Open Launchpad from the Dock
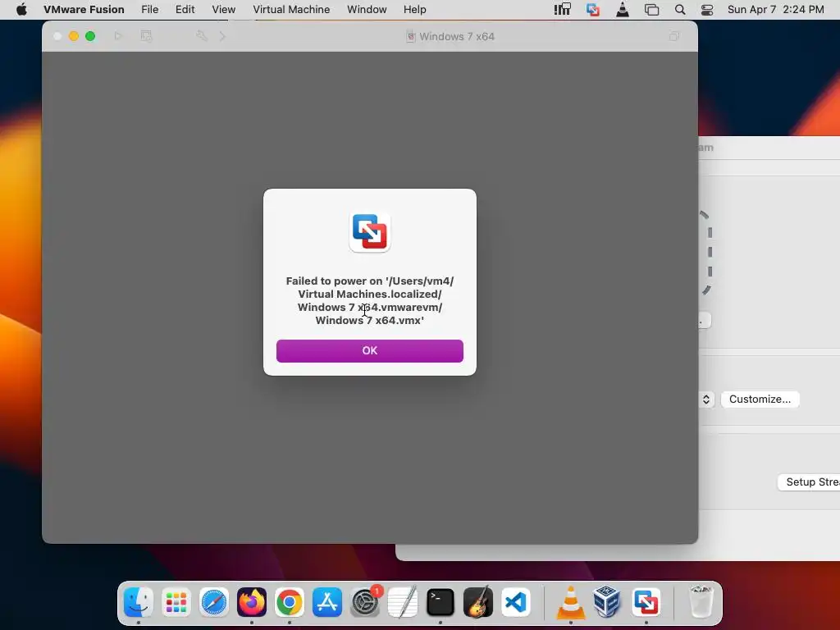Viewport: 840px width, 630px height. pyautogui.click(x=176, y=602)
